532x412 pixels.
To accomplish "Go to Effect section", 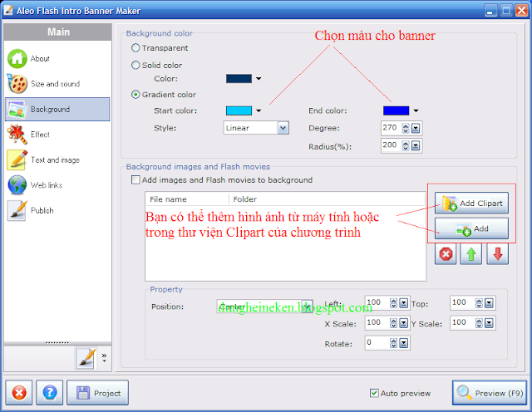I will [x=40, y=135].
